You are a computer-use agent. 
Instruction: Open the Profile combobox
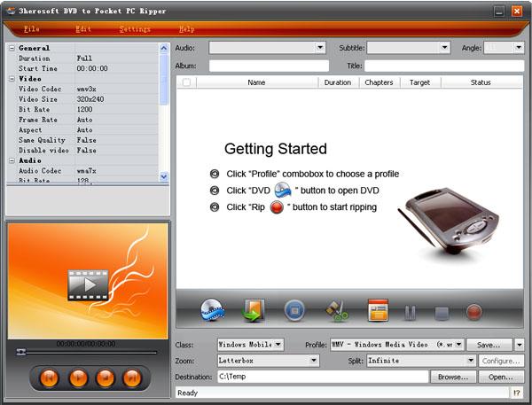(x=396, y=345)
